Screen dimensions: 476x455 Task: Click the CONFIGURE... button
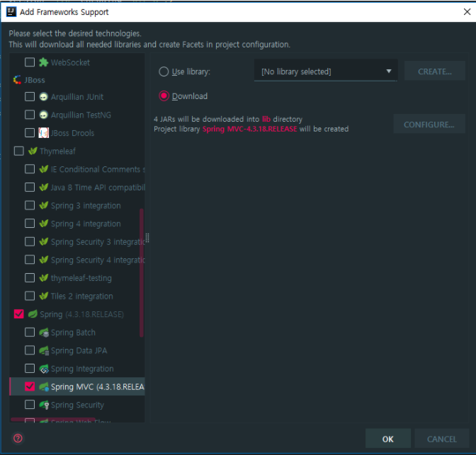pyautogui.click(x=429, y=125)
